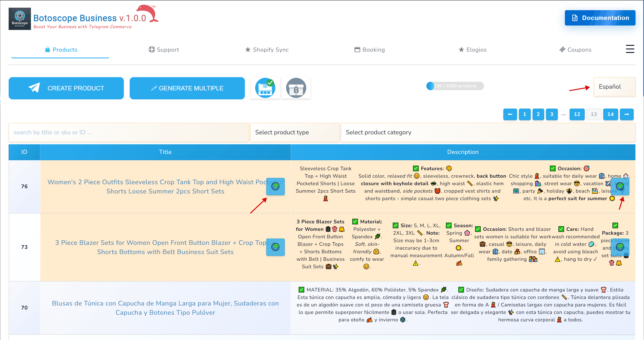The width and height of the screenshot is (644, 340).
Task: Open the hamburger menu icon
Action: click(x=630, y=49)
